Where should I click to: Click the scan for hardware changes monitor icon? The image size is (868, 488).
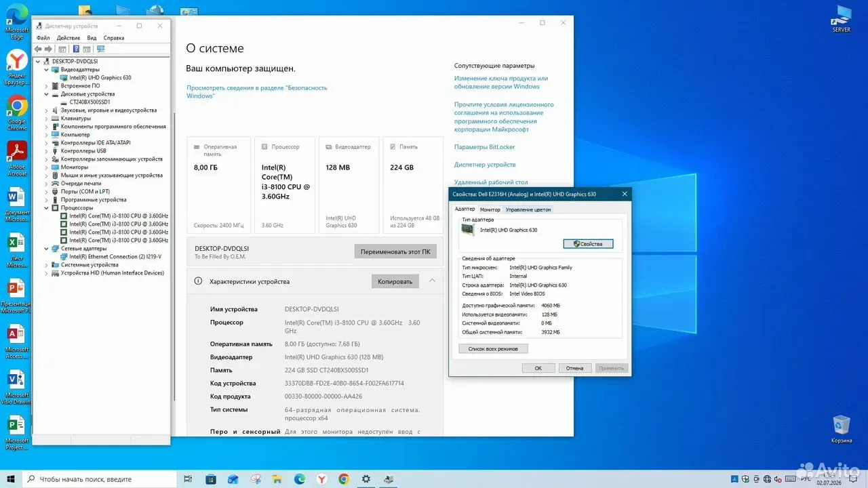pos(100,49)
